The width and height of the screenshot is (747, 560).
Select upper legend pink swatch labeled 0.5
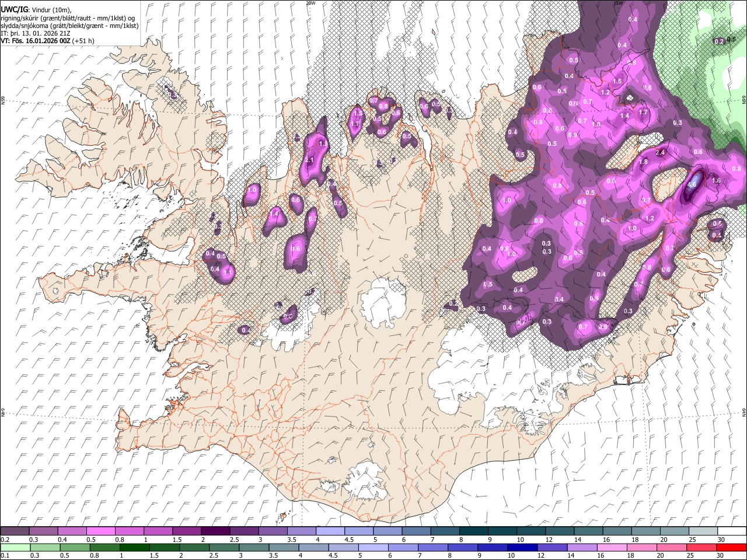point(100,531)
